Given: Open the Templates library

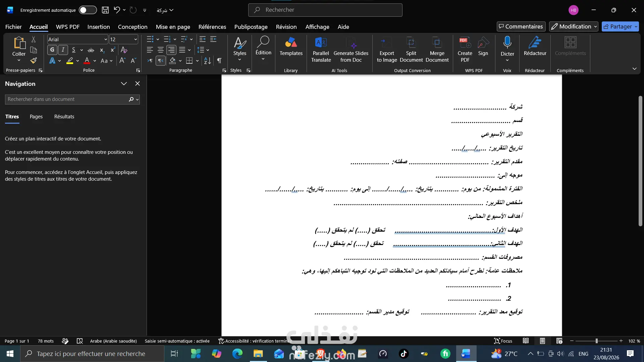Looking at the screenshot, I should pos(291,47).
